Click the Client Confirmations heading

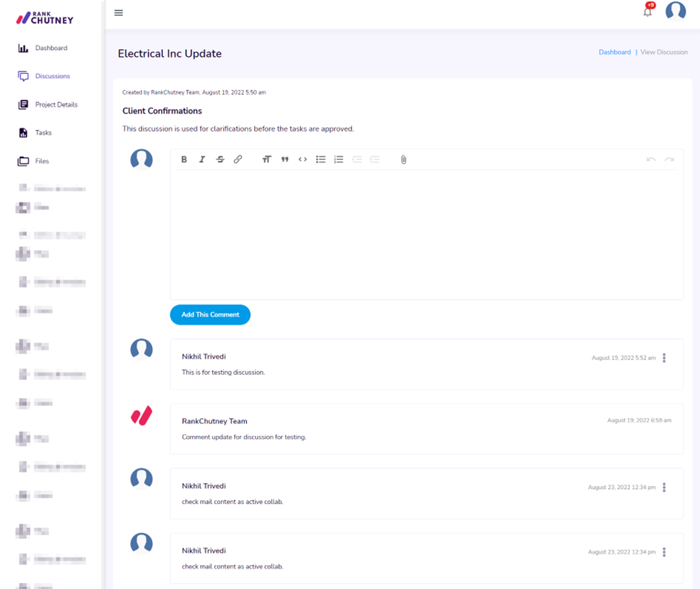pos(162,110)
